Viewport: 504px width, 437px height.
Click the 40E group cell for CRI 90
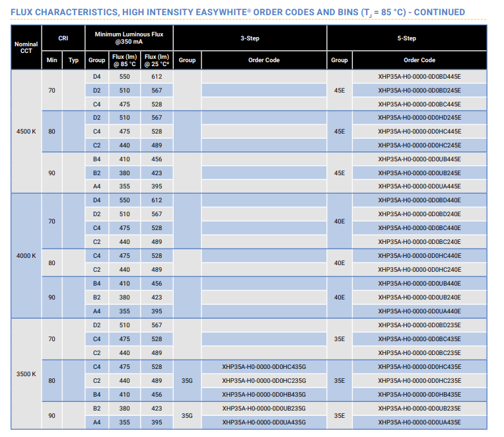click(x=340, y=298)
